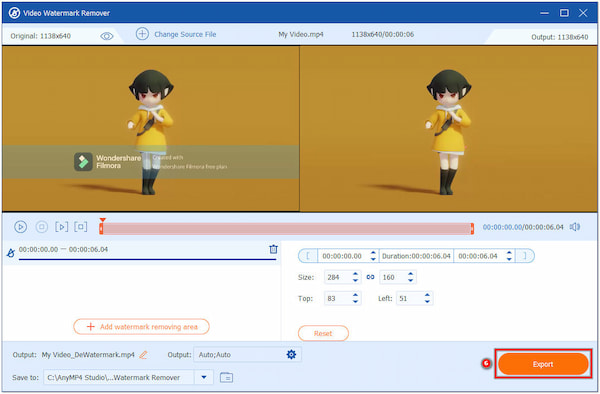The width and height of the screenshot is (600, 394).
Task: Click the Filmora watermark selection area in preview
Action: tap(151, 162)
